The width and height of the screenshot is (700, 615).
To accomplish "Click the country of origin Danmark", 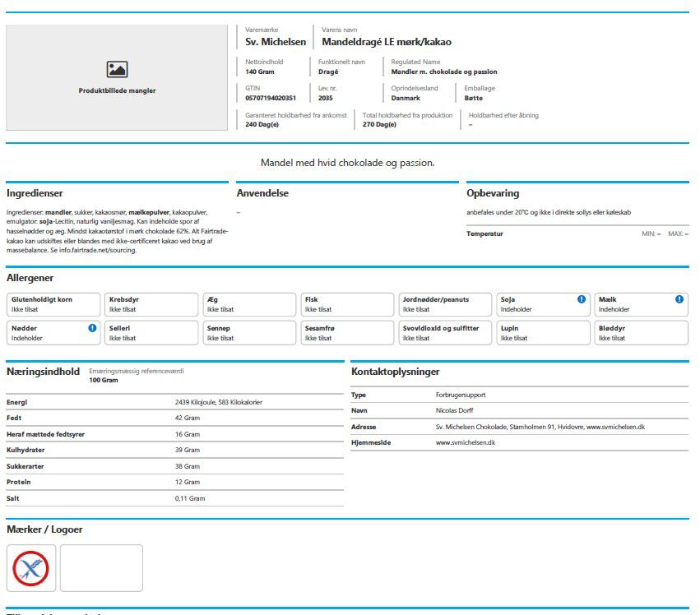I will pos(406,98).
